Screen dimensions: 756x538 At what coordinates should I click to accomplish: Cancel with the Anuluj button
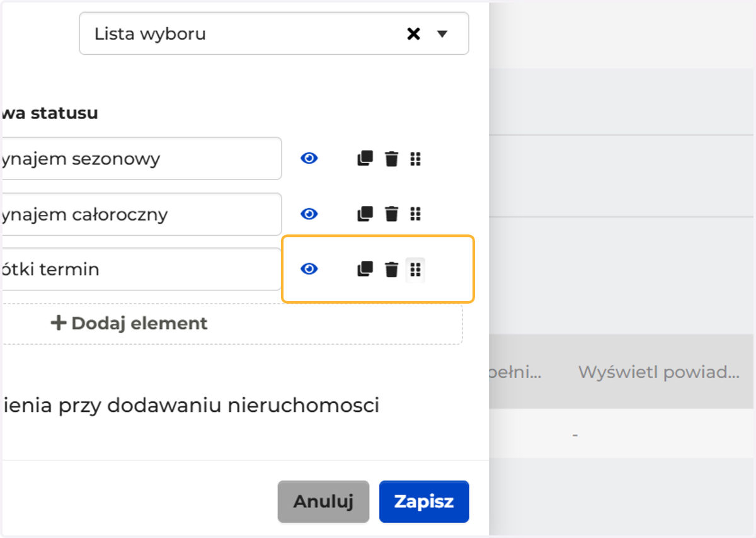[323, 501]
